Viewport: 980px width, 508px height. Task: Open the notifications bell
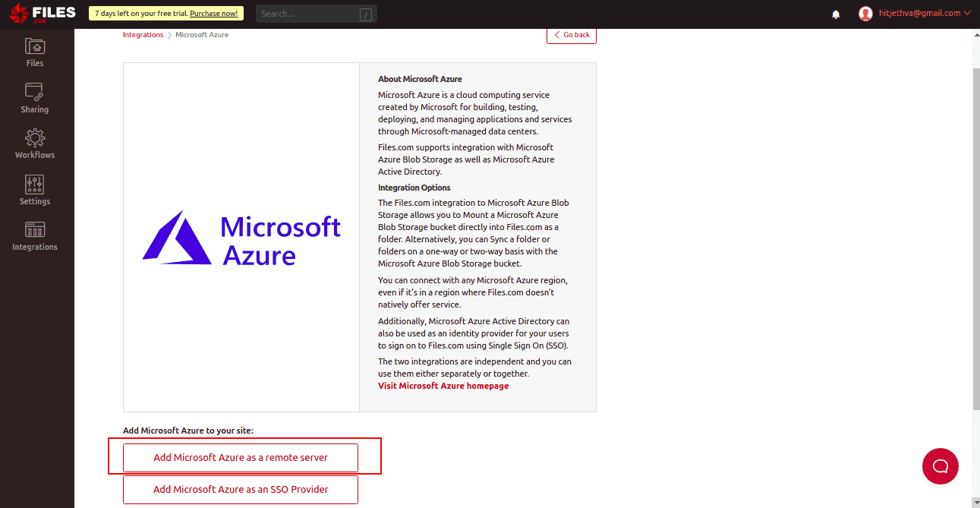[x=836, y=14]
